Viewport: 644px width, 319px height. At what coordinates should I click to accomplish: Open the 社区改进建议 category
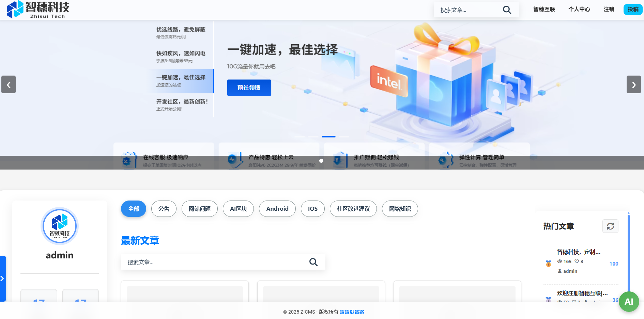click(353, 209)
